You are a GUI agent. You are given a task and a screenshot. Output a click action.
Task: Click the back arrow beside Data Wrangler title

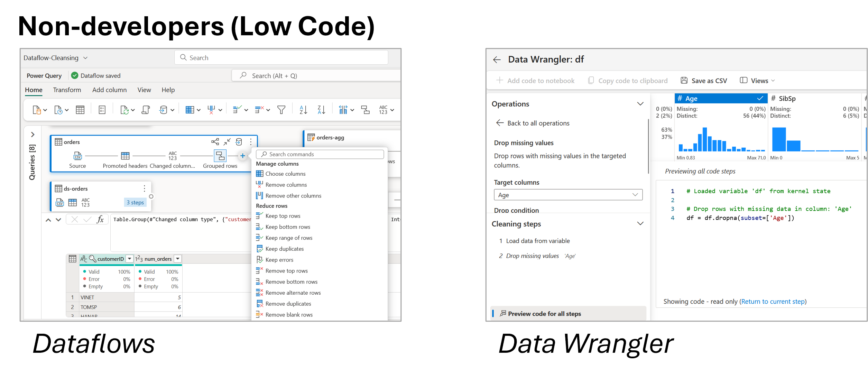click(x=497, y=60)
